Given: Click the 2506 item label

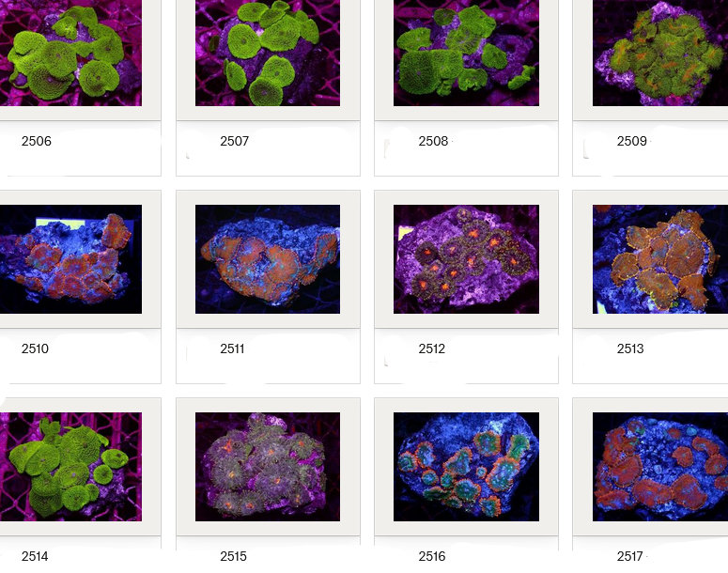Looking at the screenshot, I should 37,142.
